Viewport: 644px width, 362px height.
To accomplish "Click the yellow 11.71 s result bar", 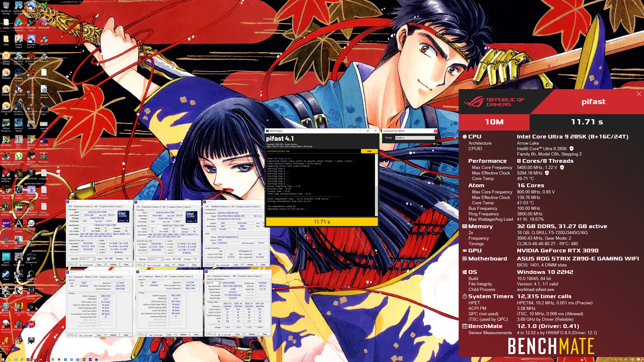I will coord(322,222).
